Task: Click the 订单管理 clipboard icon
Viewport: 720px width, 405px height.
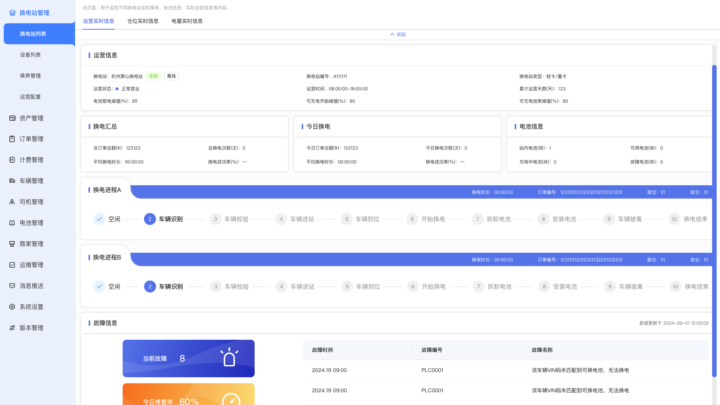Action: coord(11,139)
